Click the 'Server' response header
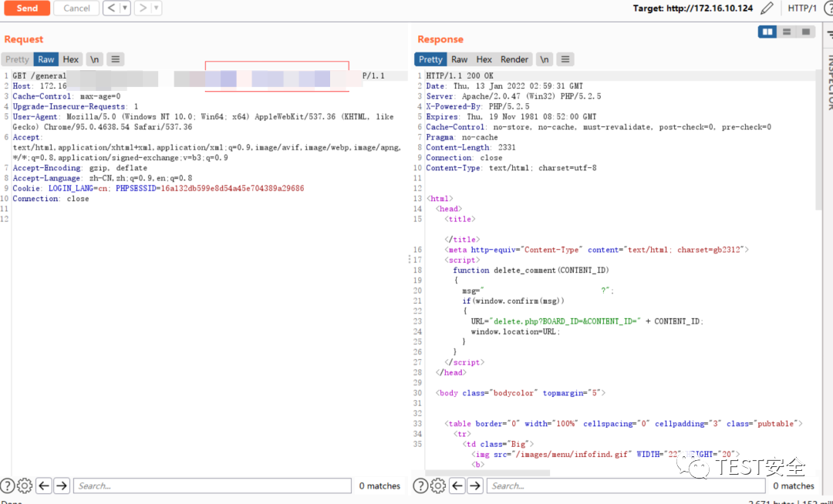The width and height of the screenshot is (833, 504). coord(513,96)
